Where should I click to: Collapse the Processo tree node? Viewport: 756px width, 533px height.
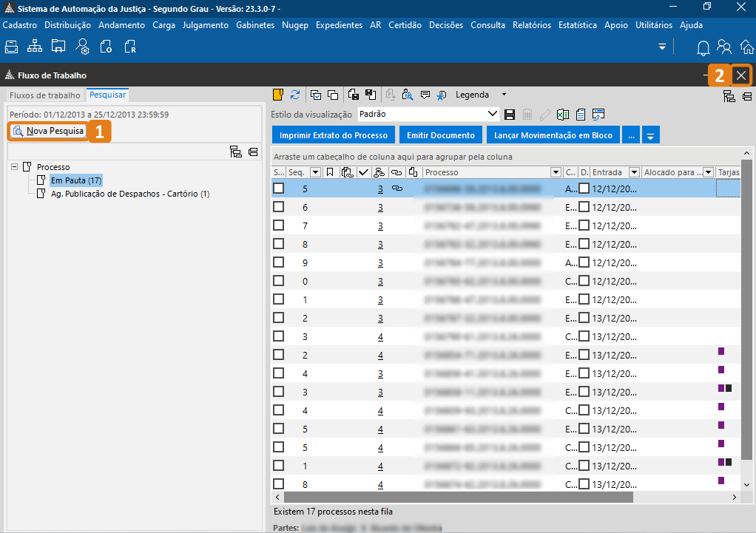(x=15, y=167)
